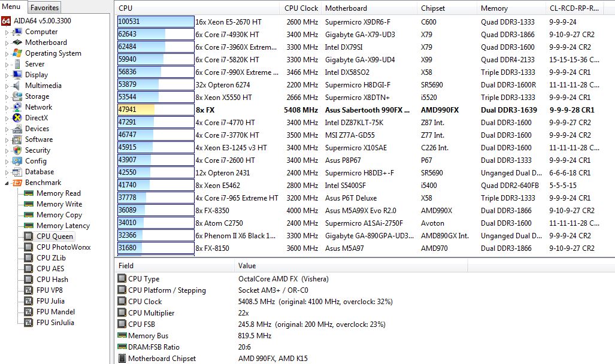Click the CPU PhotoWorxx benchmark icon

point(29,247)
